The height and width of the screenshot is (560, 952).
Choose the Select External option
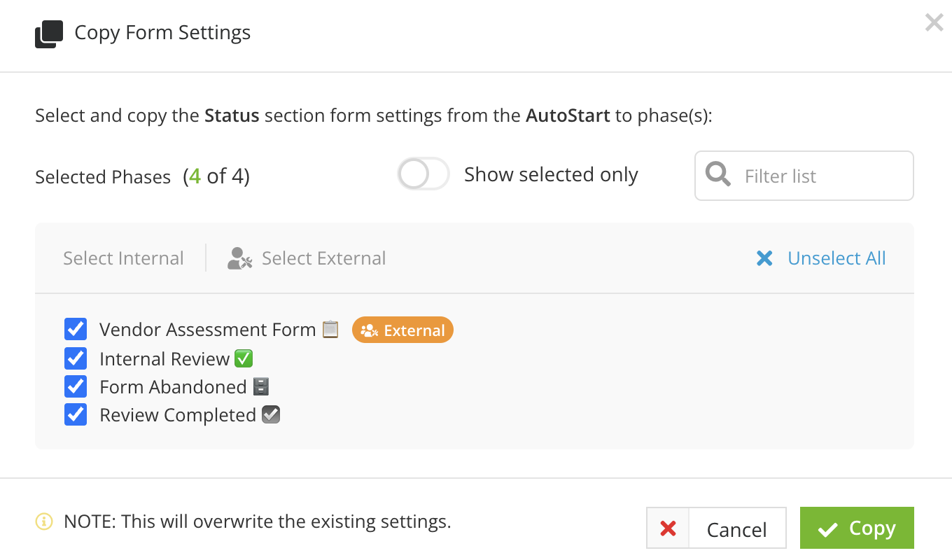tap(323, 258)
